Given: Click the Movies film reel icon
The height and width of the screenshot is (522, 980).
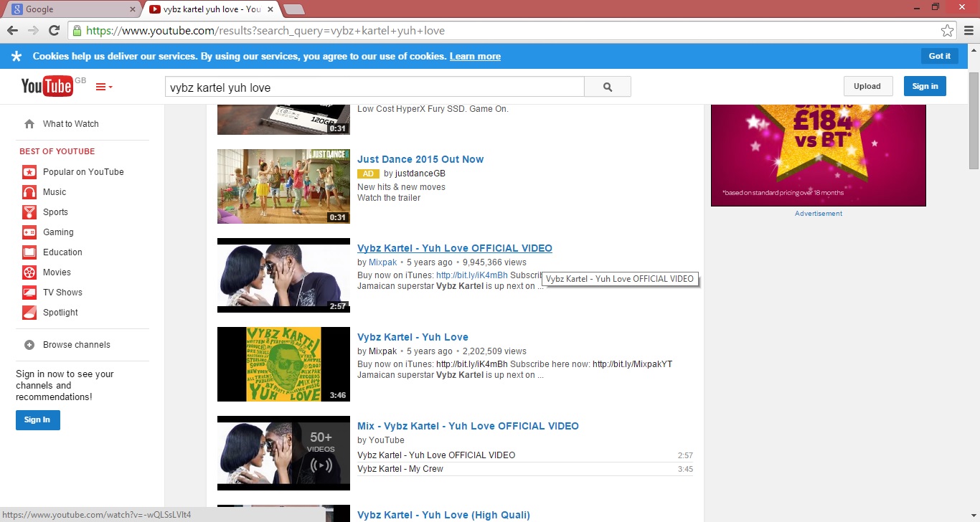Looking at the screenshot, I should coord(29,272).
